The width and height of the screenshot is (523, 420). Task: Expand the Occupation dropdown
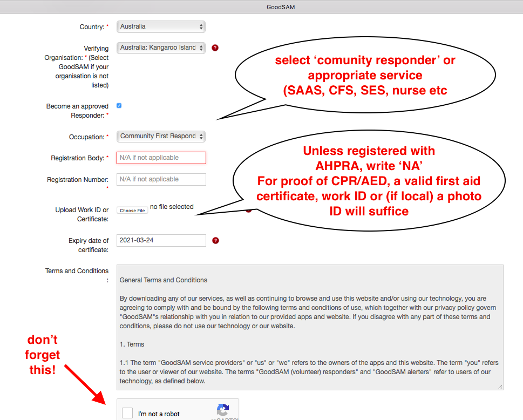click(x=161, y=136)
